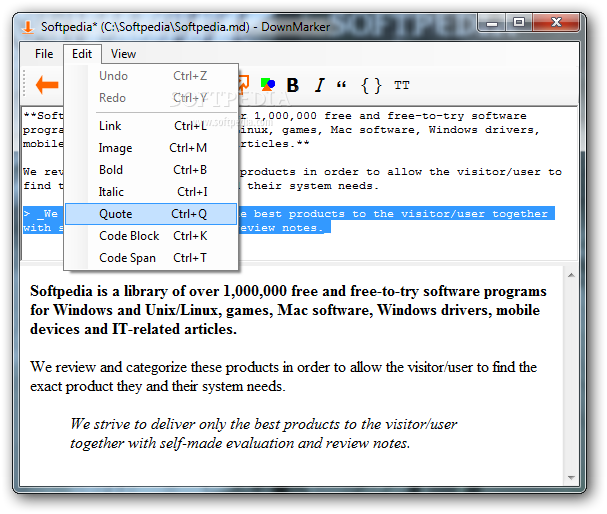Image resolution: width=607 pixels, height=514 pixels.
Task: Close the open Edit menu tab
Action: pos(82,54)
